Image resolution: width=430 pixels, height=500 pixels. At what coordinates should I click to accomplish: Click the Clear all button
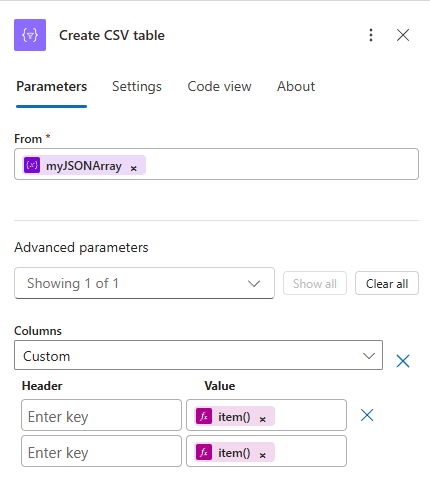387,284
